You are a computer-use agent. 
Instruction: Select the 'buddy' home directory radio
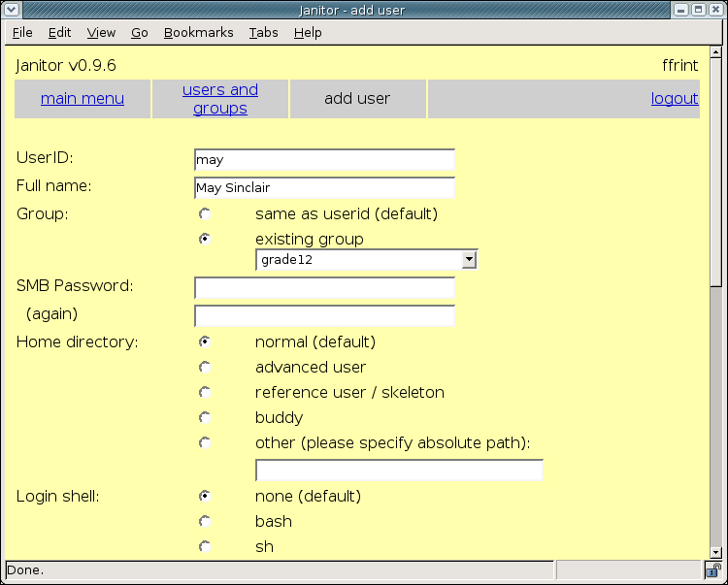pyautogui.click(x=205, y=417)
